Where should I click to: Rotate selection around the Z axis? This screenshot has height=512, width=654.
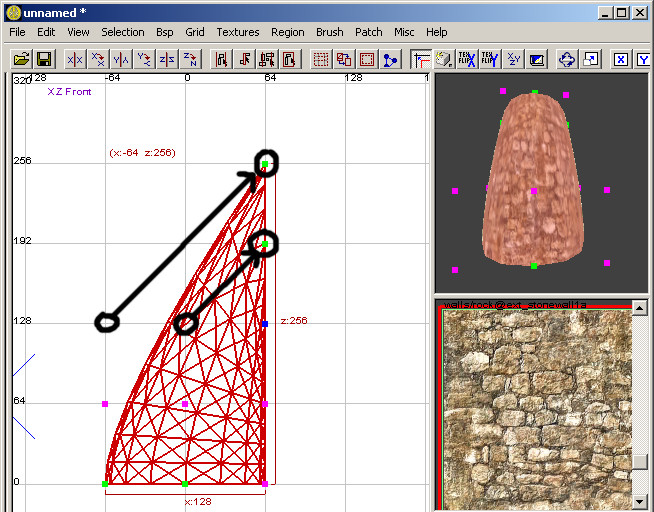(x=191, y=60)
